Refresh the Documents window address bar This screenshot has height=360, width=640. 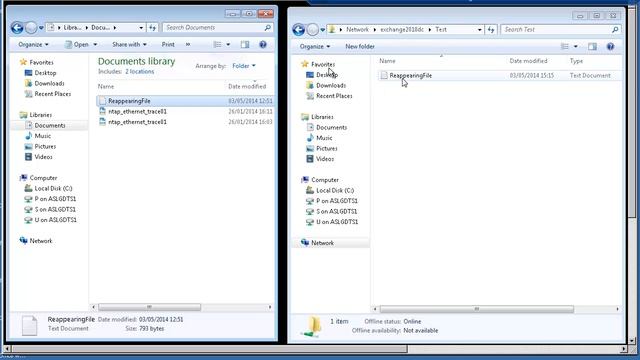[x=153, y=28]
